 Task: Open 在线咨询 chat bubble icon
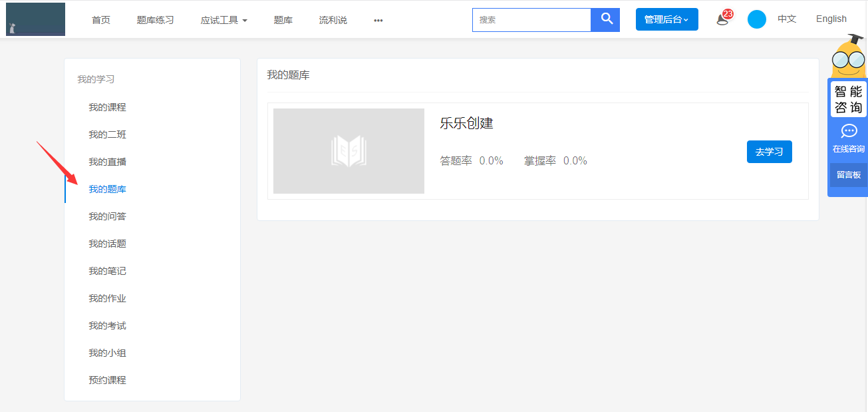pyautogui.click(x=849, y=131)
